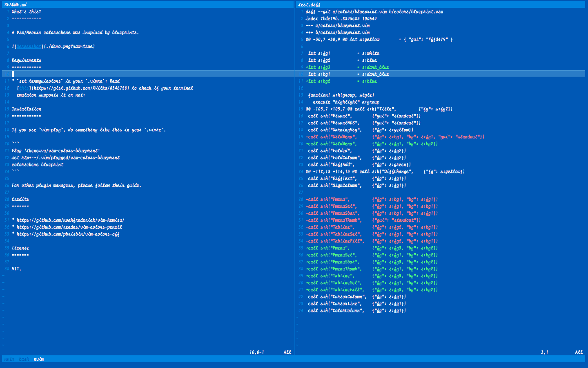Click the removed '-call s:h("WildMenu"' line

395,137
